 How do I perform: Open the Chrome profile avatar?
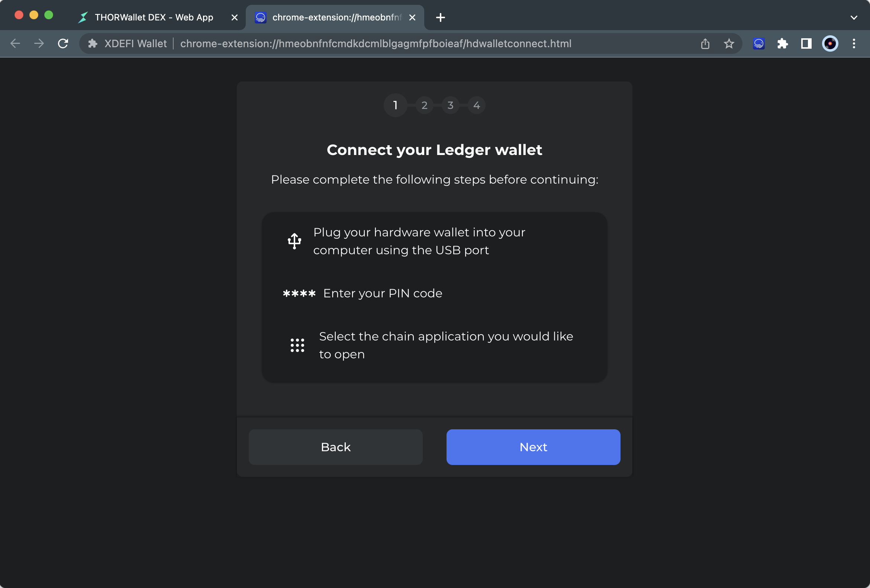829,44
